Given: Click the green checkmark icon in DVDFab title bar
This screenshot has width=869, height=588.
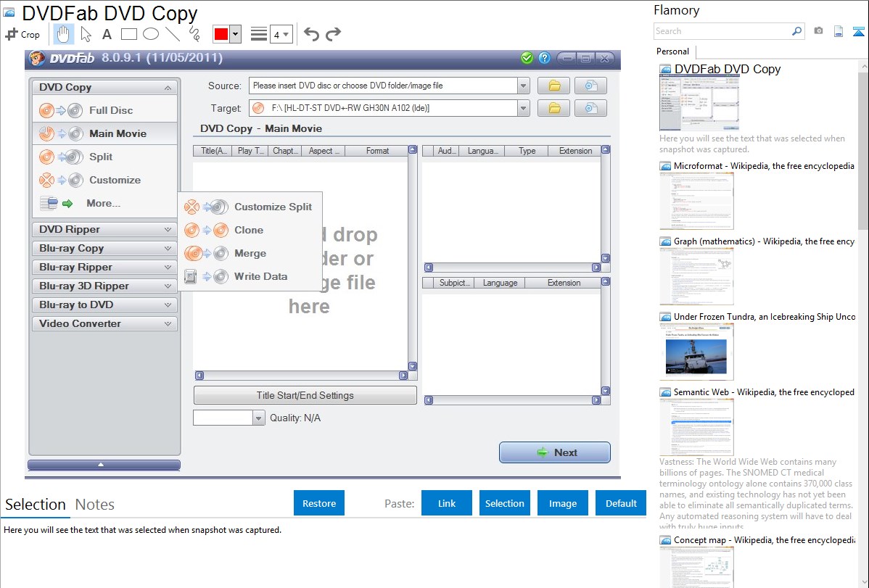Looking at the screenshot, I should (x=527, y=57).
